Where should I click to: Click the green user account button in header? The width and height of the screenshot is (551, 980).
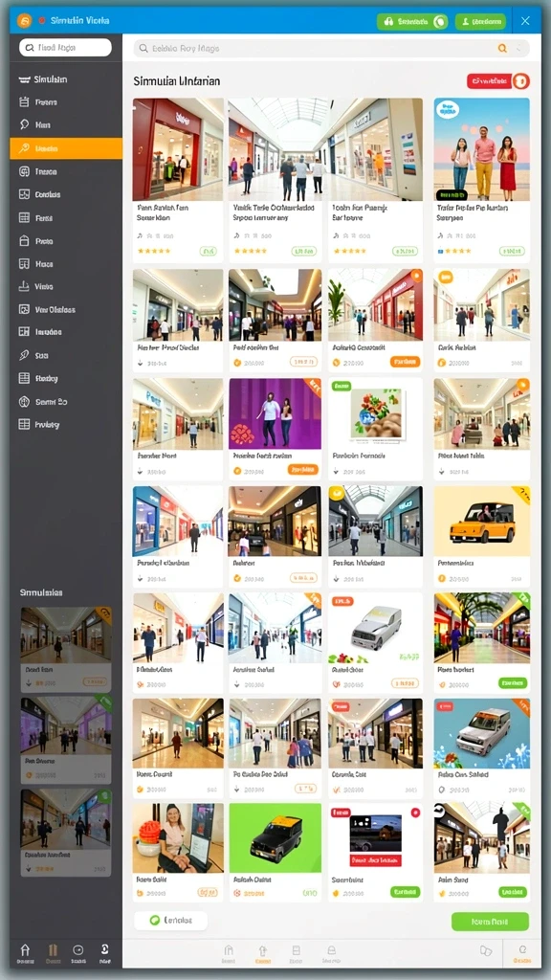[480, 21]
